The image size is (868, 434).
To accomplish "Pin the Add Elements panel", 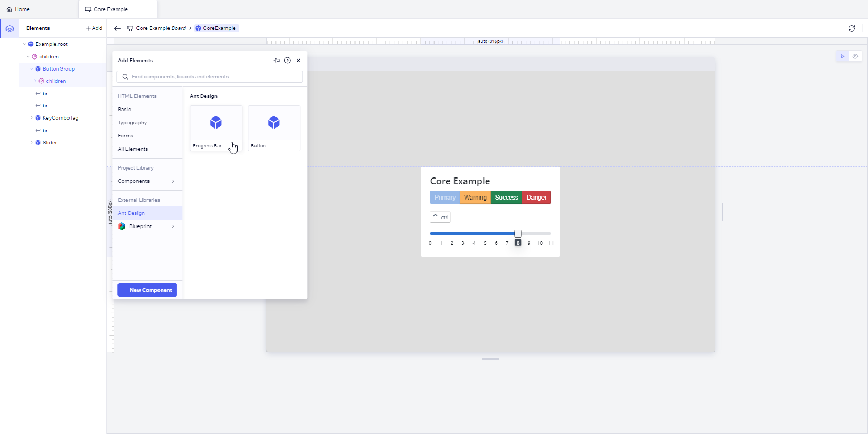I will coord(277,61).
